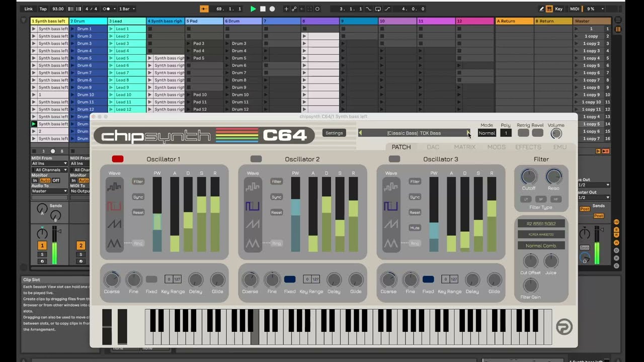Viewport: 644px width, 362px height.
Task: Click Oscillator 2 Sync button
Action: (x=276, y=197)
